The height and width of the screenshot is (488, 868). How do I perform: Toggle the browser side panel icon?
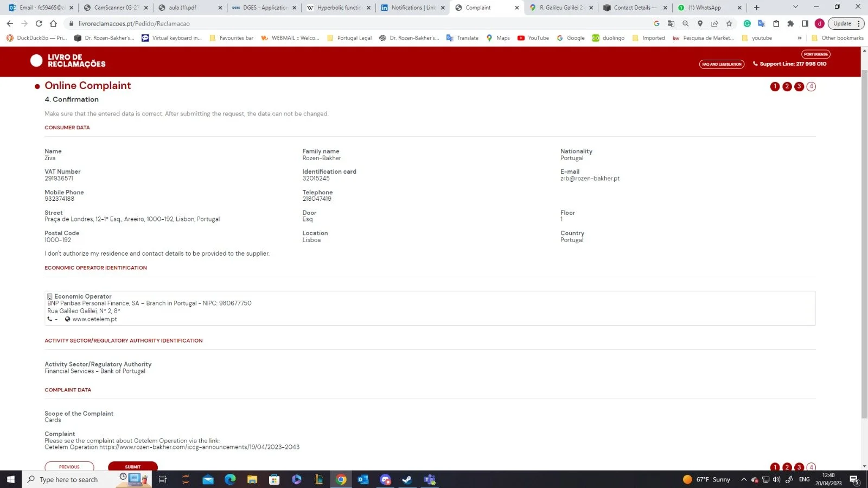[x=805, y=23]
